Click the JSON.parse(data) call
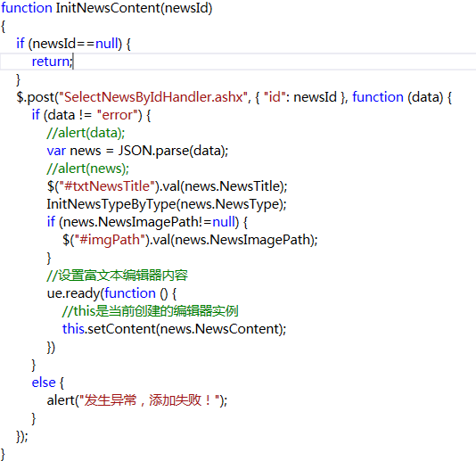 [x=171, y=151]
